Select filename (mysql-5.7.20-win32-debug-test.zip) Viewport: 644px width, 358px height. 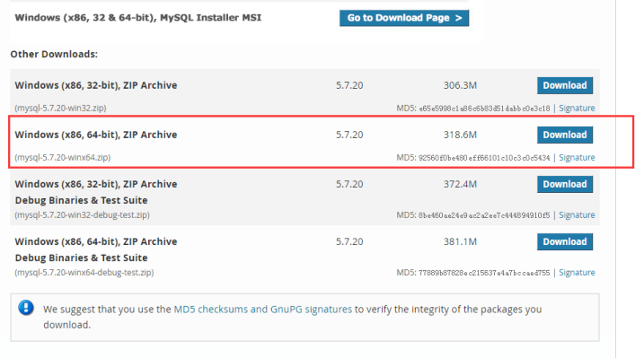[82, 214]
